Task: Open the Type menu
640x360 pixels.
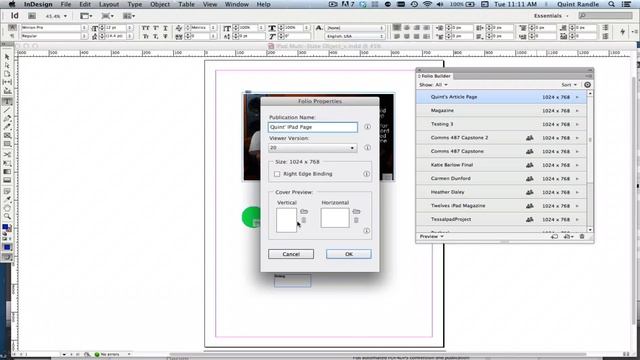Action: point(135,4)
